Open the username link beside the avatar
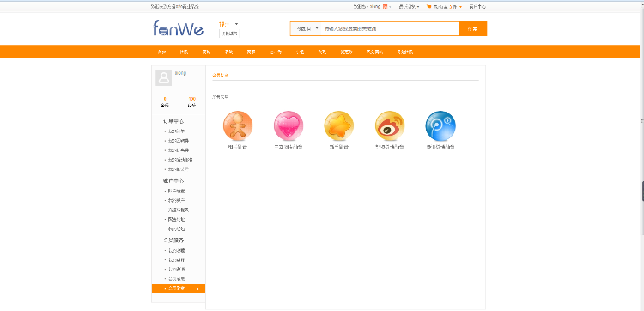Image resolution: width=644 pixels, height=311 pixels. click(x=180, y=73)
